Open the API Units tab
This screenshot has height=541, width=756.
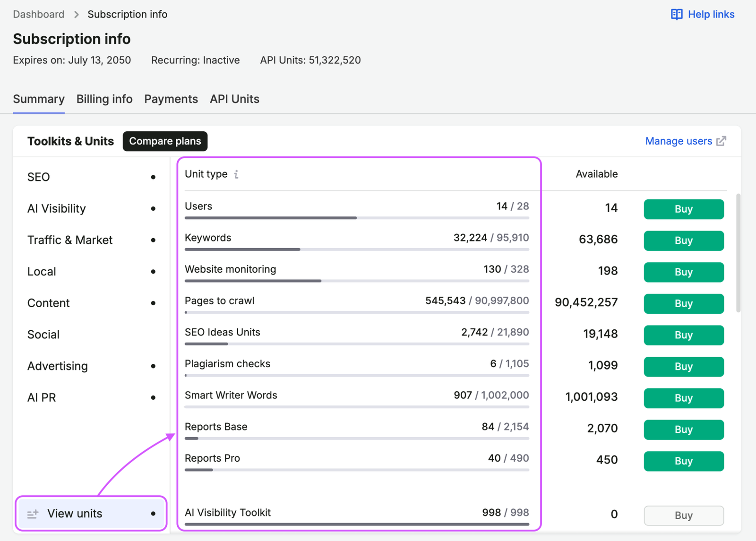click(234, 99)
